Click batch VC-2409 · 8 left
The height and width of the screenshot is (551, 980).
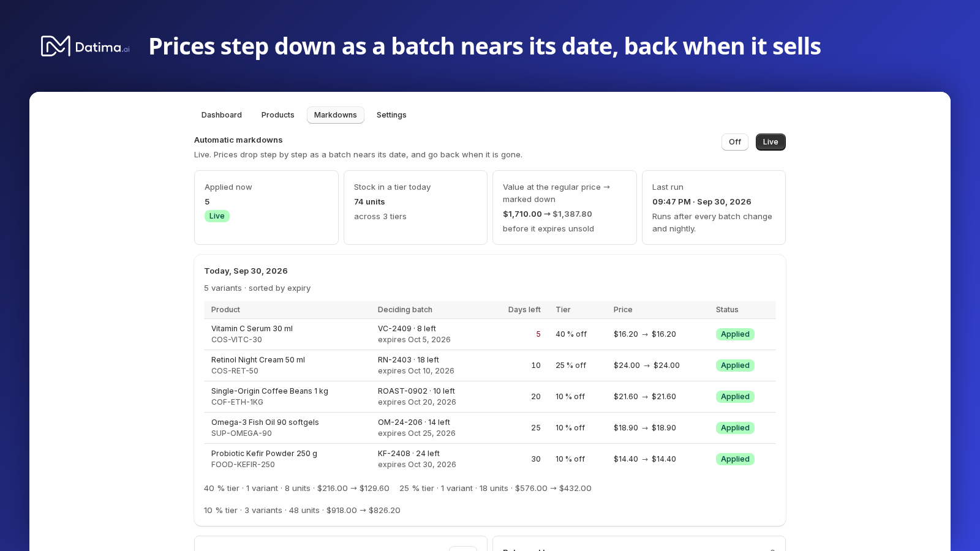407,329
